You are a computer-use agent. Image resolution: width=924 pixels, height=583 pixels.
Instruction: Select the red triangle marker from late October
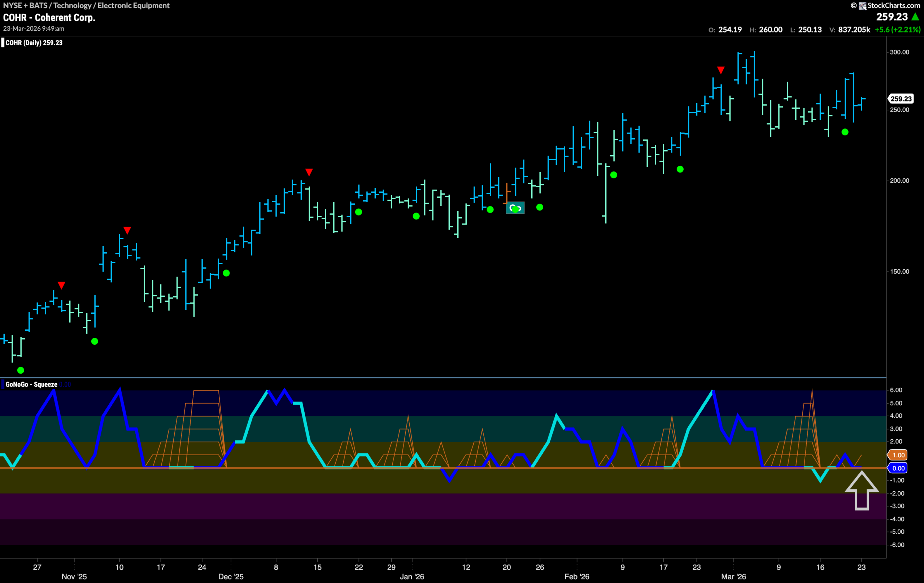point(61,285)
